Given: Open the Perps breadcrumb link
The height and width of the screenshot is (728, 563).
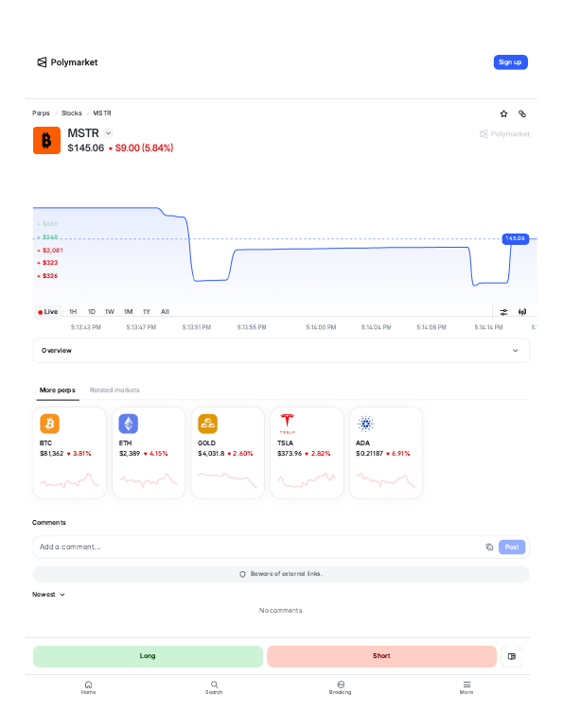Looking at the screenshot, I should point(41,113).
